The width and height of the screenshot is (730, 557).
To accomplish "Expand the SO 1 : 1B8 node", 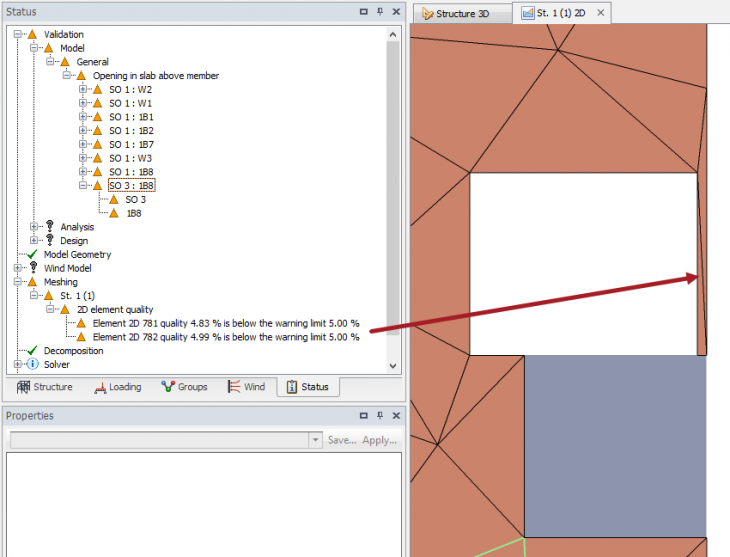I will tap(83, 171).
